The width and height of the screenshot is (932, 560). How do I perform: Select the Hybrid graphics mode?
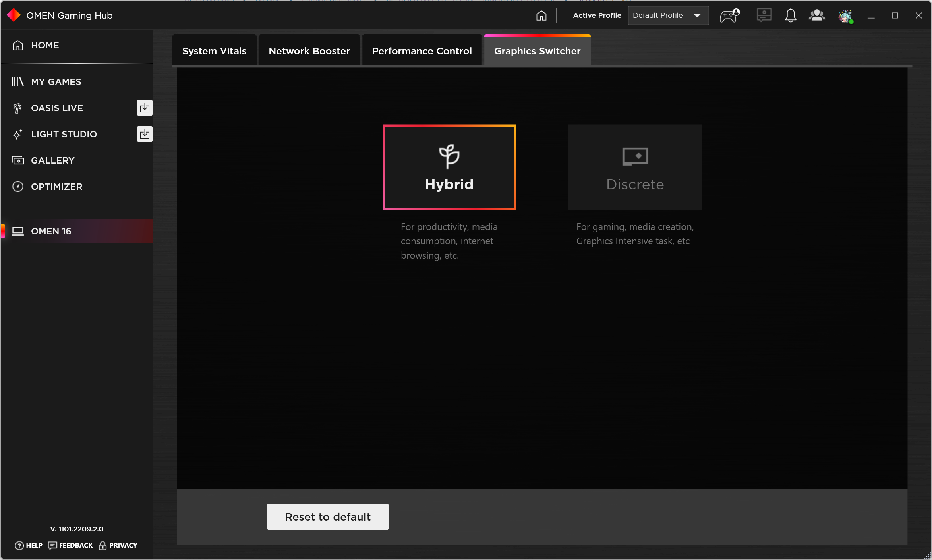(449, 167)
